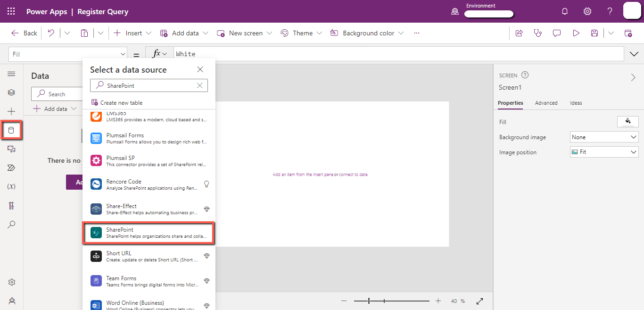The width and height of the screenshot is (644, 310).
Task: Open Settings gear at bottom of rail
Action: (x=11, y=282)
